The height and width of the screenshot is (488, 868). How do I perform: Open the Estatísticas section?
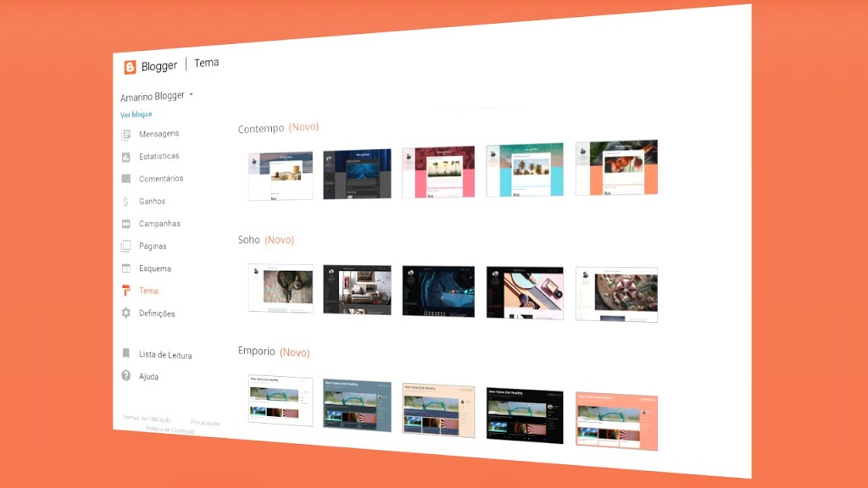[159, 157]
